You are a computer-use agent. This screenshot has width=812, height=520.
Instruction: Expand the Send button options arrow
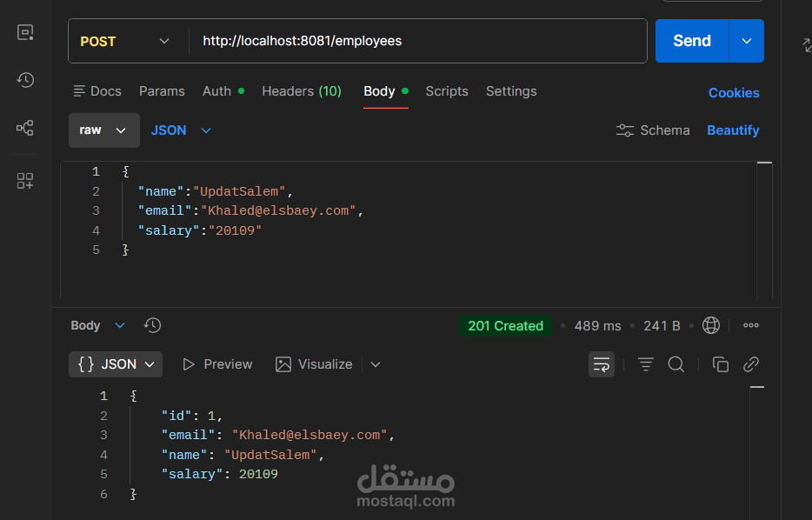tap(746, 41)
